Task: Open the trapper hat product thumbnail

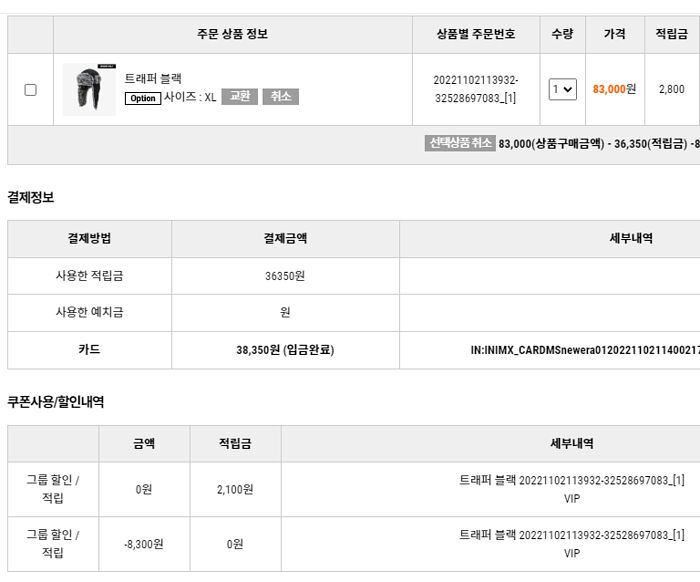Action: pos(89,89)
